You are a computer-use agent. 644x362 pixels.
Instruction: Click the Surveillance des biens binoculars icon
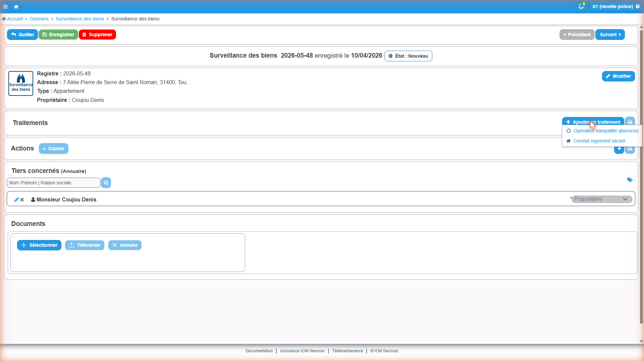click(x=21, y=83)
